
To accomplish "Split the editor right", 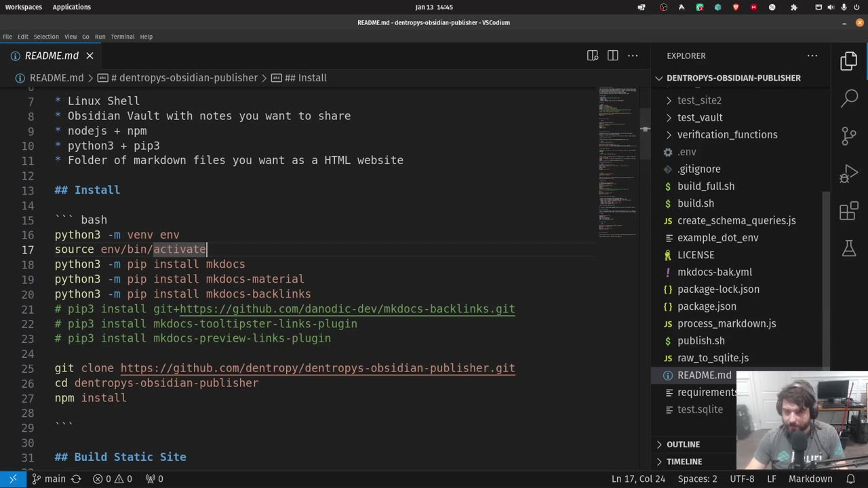I will pyautogui.click(x=613, y=56).
